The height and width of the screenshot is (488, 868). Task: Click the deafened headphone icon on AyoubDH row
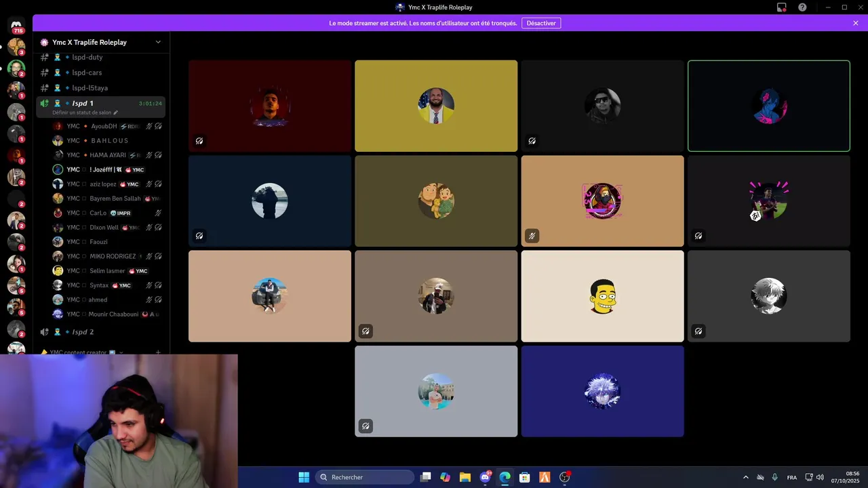[158, 126]
